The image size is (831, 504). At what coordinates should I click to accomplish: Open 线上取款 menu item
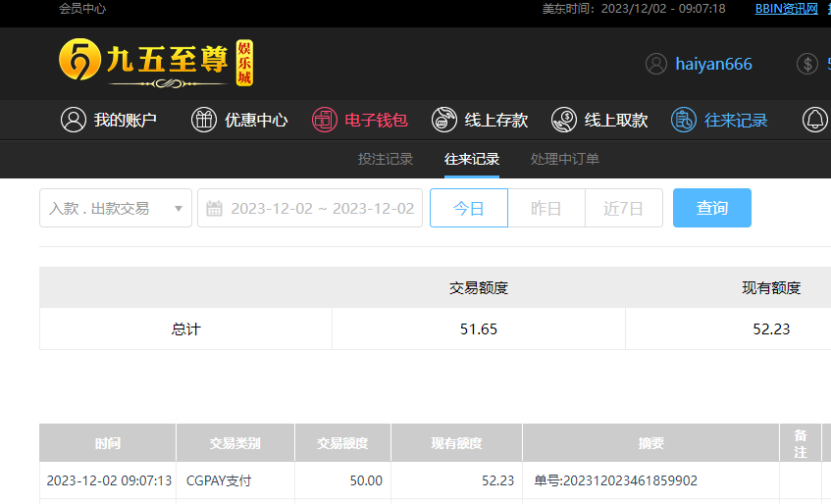[x=599, y=120]
